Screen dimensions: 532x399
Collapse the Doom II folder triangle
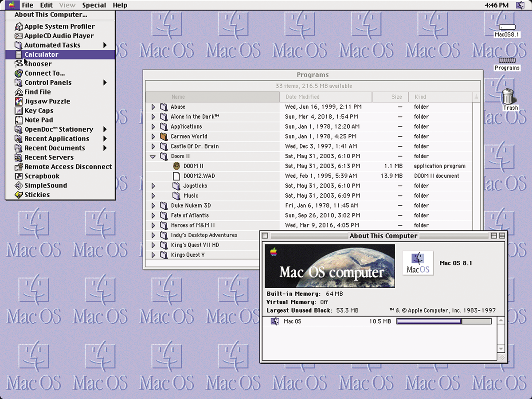(x=153, y=156)
